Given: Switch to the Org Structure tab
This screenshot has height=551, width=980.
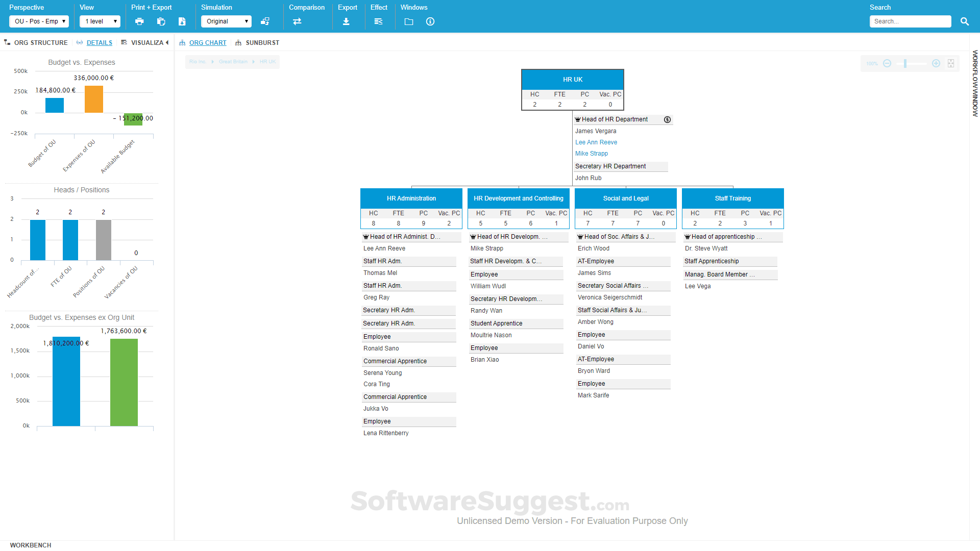Looking at the screenshot, I should coord(40,43).
